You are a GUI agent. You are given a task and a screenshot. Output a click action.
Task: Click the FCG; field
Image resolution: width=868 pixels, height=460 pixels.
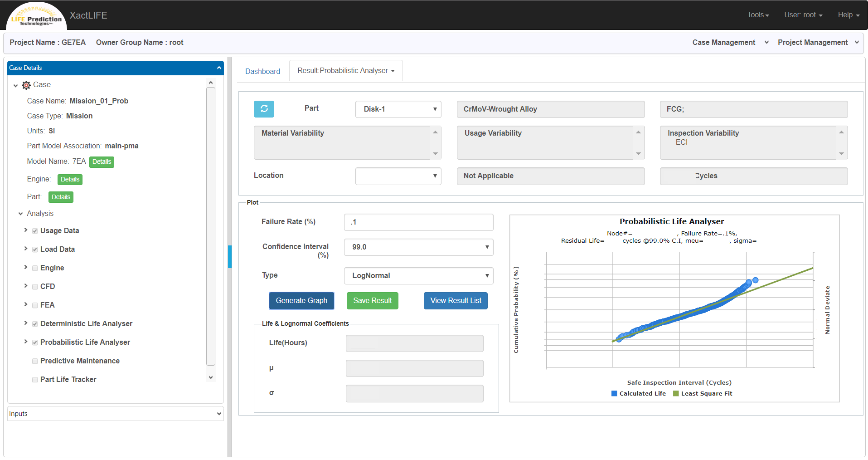753,109
